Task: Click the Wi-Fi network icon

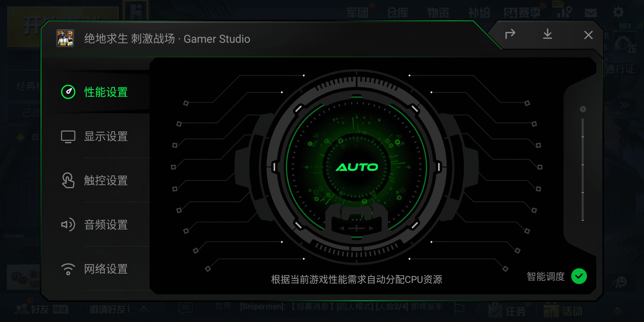Action: (68, 269)
